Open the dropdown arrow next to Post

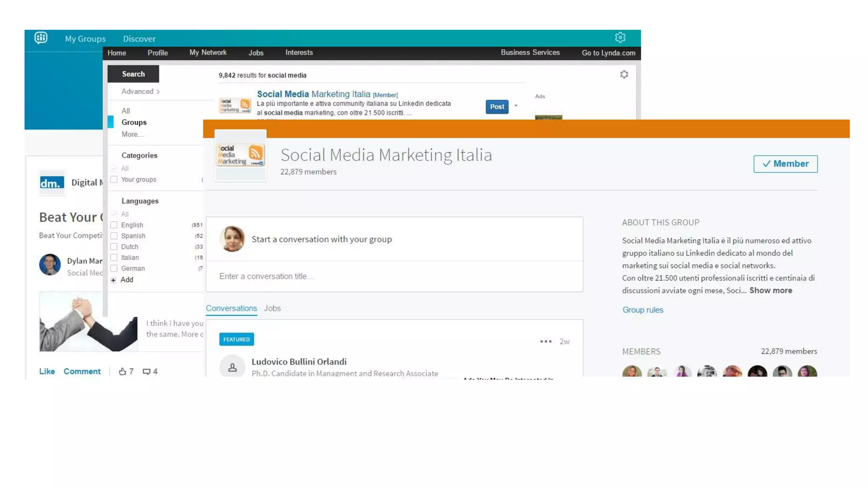(x=516, y=106)
